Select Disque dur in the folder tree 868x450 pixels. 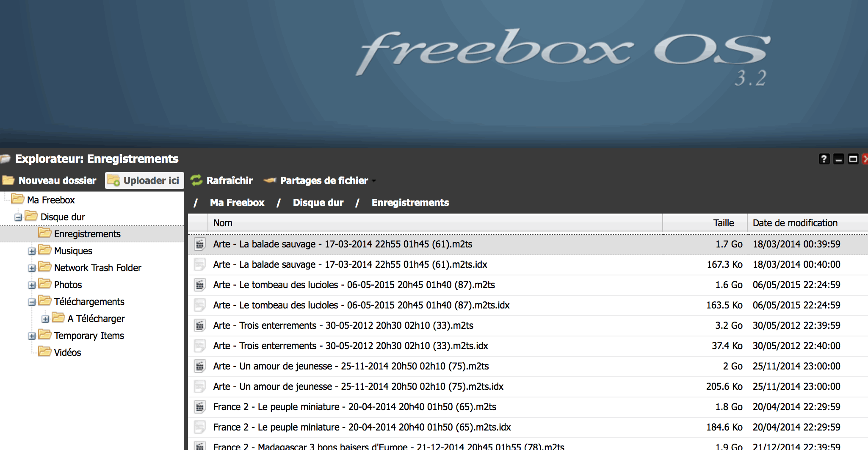pyautogui.click(x=63, y=217)
